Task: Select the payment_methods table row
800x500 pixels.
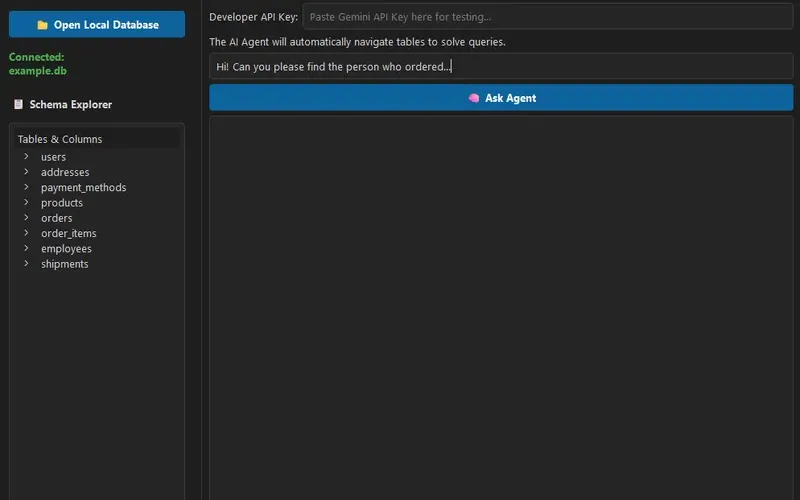Action: point(97,187)
